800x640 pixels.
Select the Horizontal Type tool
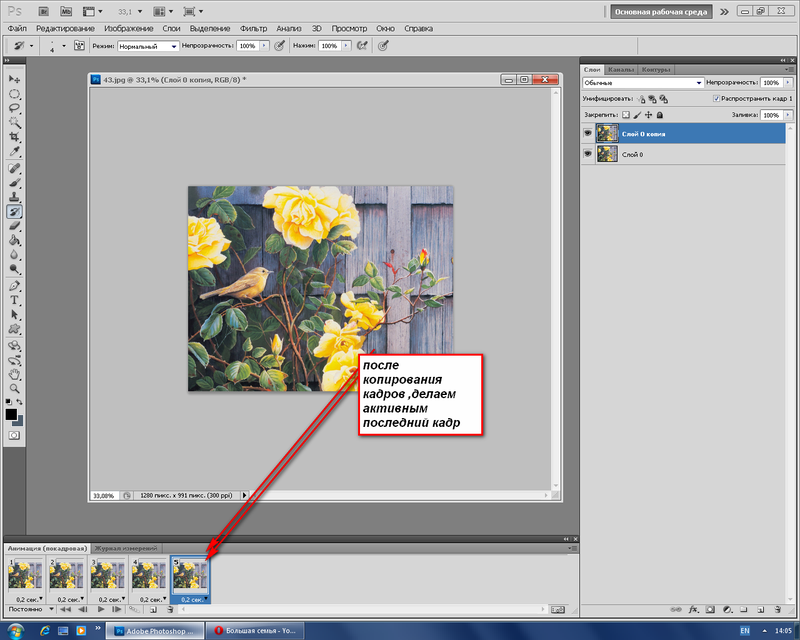tap(14, 300)
